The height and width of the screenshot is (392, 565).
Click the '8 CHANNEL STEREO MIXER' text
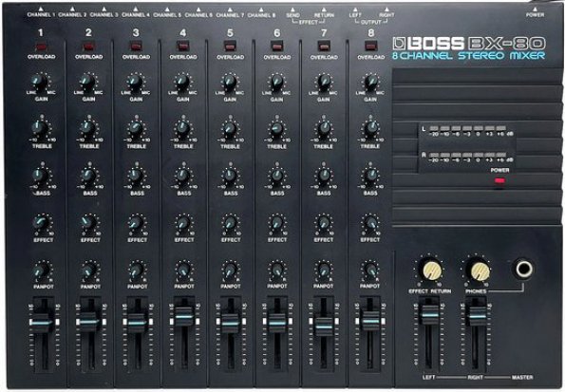(x=468, y=56)
